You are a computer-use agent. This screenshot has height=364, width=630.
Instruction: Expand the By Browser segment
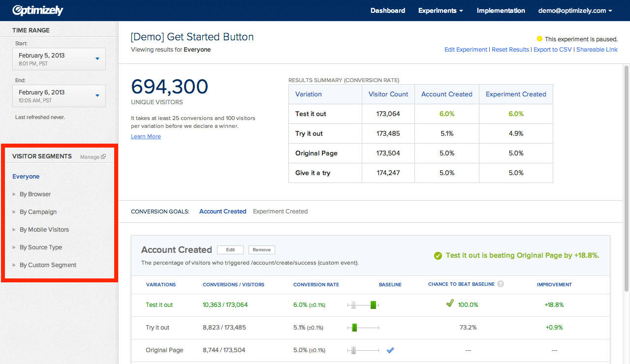[x=34, y=194]
